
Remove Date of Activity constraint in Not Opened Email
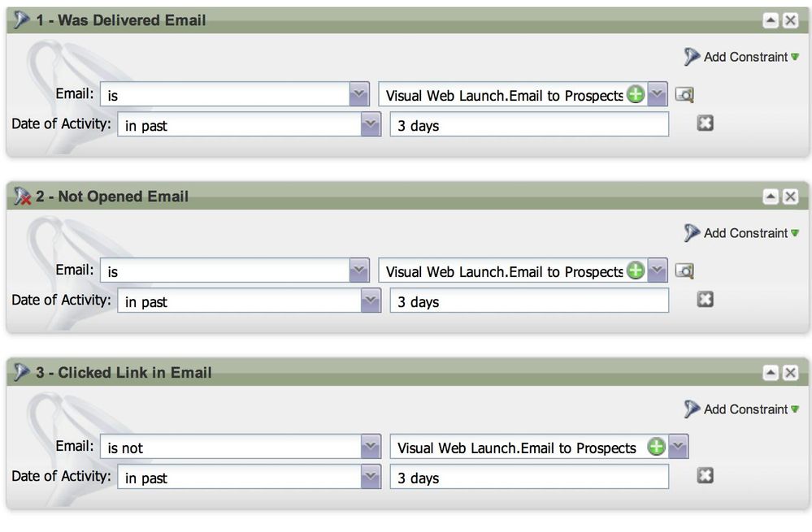pos(706,300)
